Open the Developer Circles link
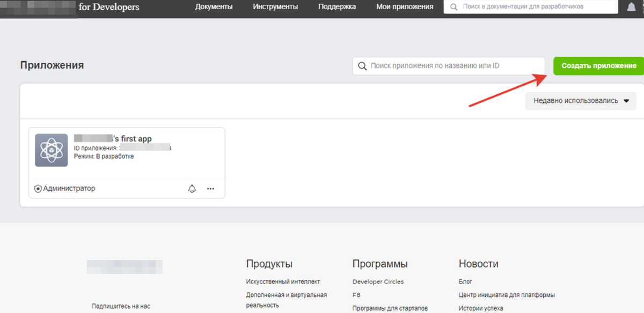 tap(378, 281)
